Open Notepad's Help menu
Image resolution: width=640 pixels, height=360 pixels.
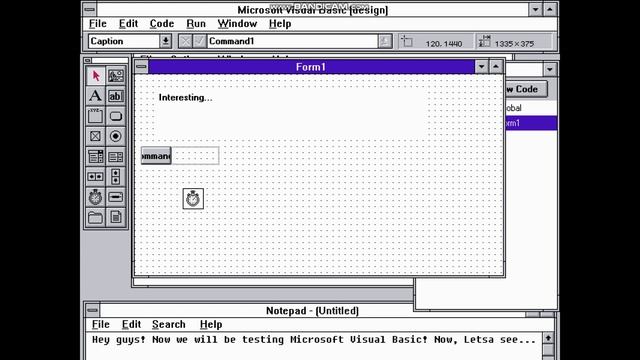(211, 324)
